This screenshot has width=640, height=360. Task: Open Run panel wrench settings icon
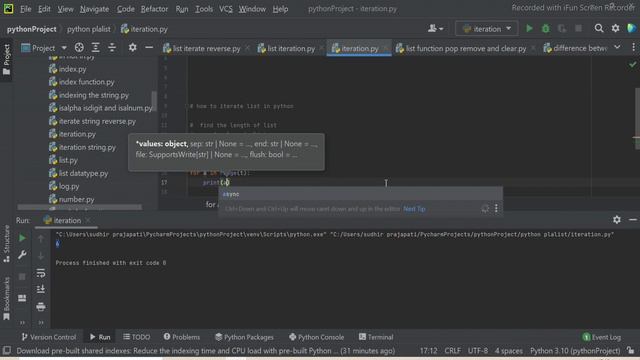point(22,255)
